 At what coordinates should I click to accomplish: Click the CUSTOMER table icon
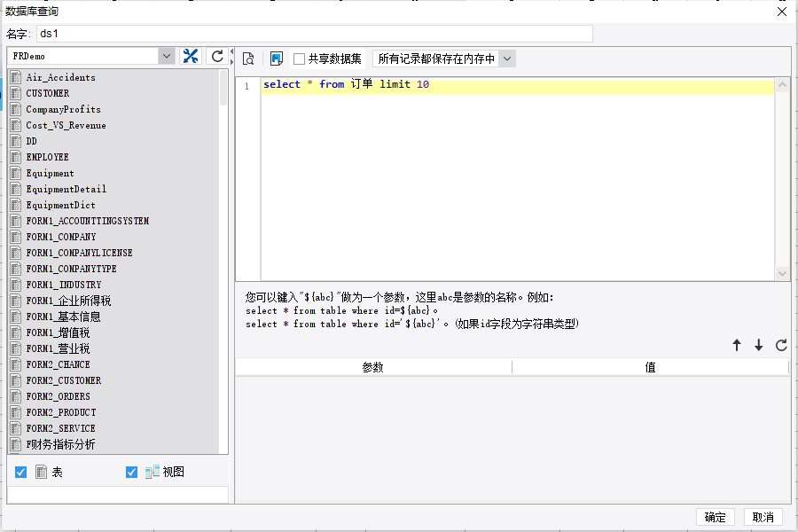click(x=16, y=93)
